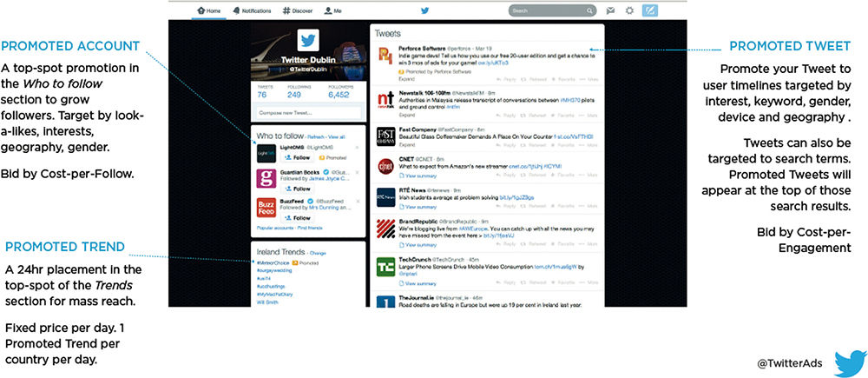
Task: Open the TechCrunch green avatar
Action: pyautogui.click(x=385, y=267)
